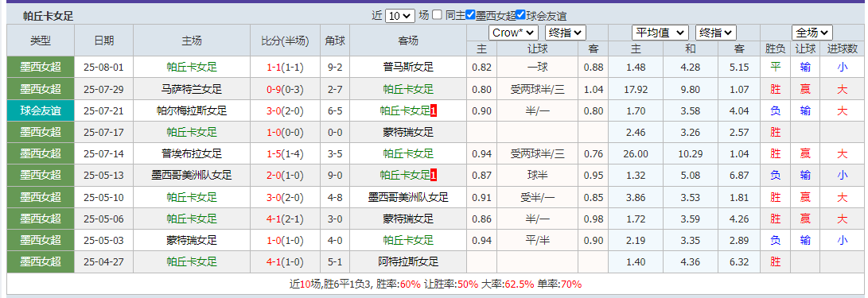Click the 日期 column header
Screen dimensions: 868x298
(x=103, y=41)
